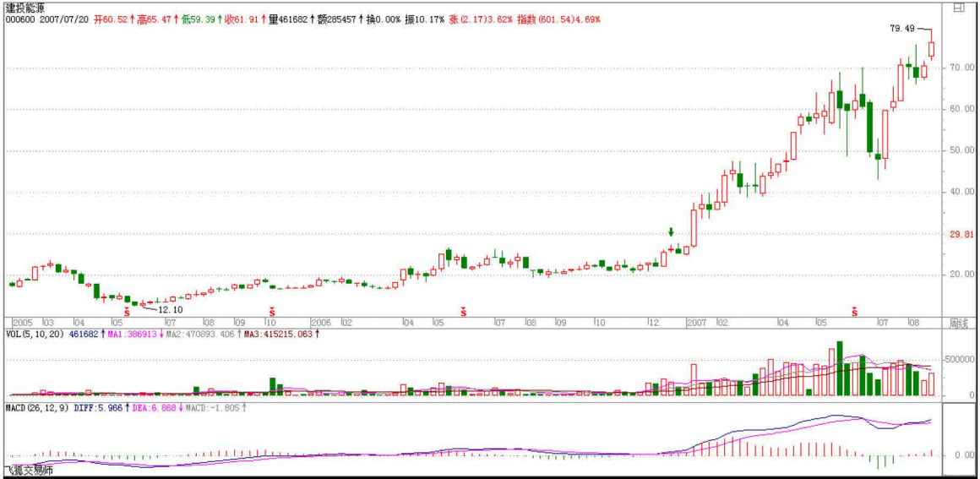Screen dimensions: 980x479
Task: Click the 79.49 highest price annotation
Action: pyautogui.click(x=902, y=28)
